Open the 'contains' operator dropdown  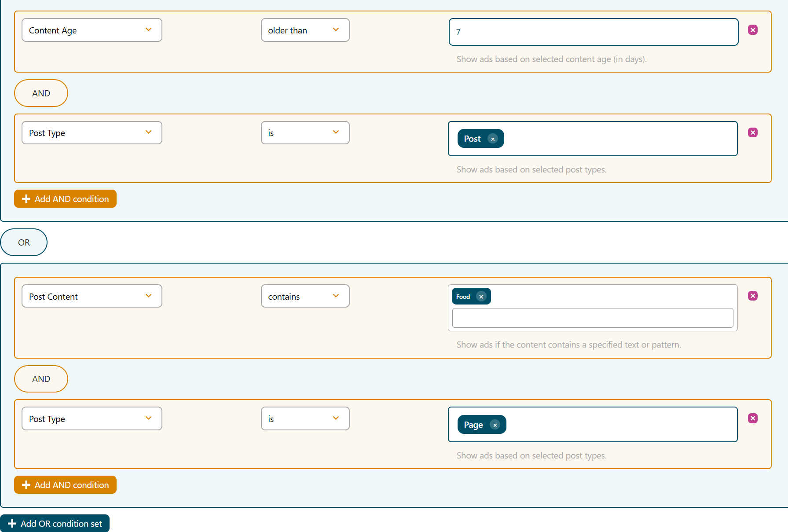click(305, 296)
